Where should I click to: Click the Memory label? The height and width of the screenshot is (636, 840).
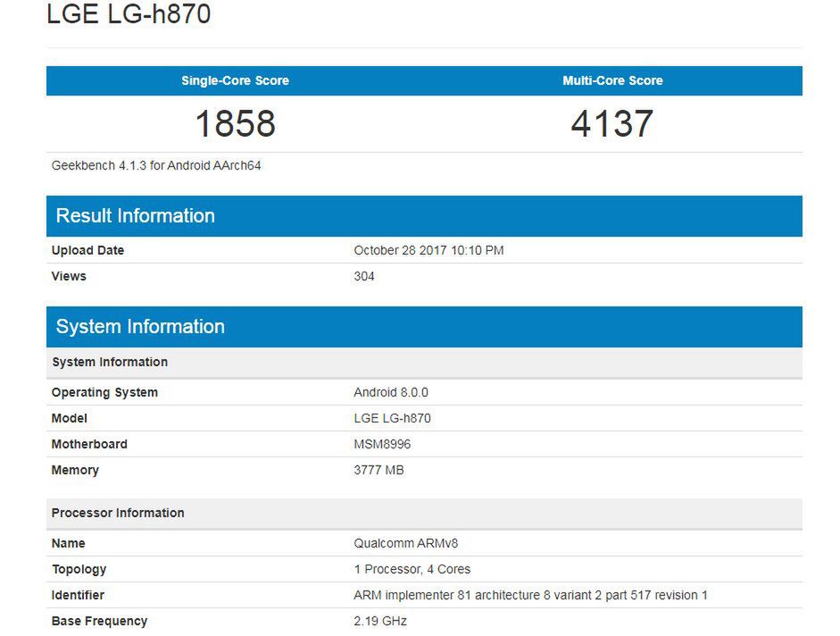[x=75, y=470]
